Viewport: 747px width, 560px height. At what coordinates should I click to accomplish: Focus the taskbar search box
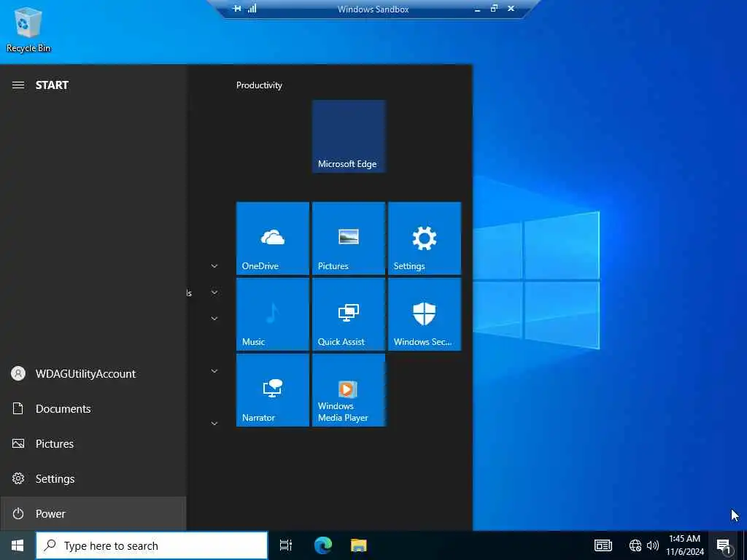(152, 545)
